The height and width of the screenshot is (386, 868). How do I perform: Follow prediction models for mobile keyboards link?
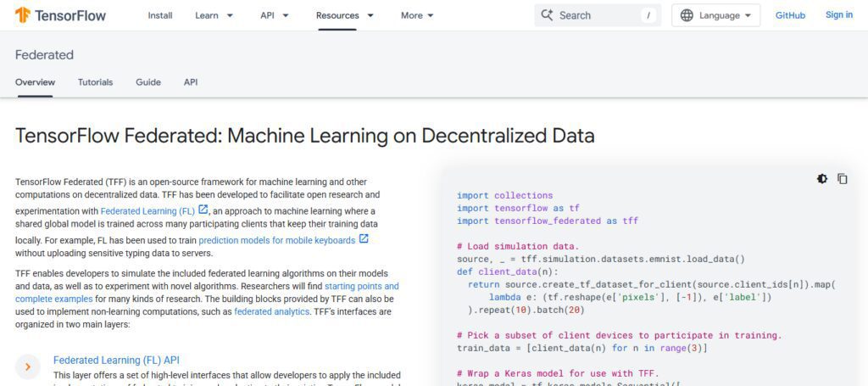pyautogui.click(x=277, y=240)
